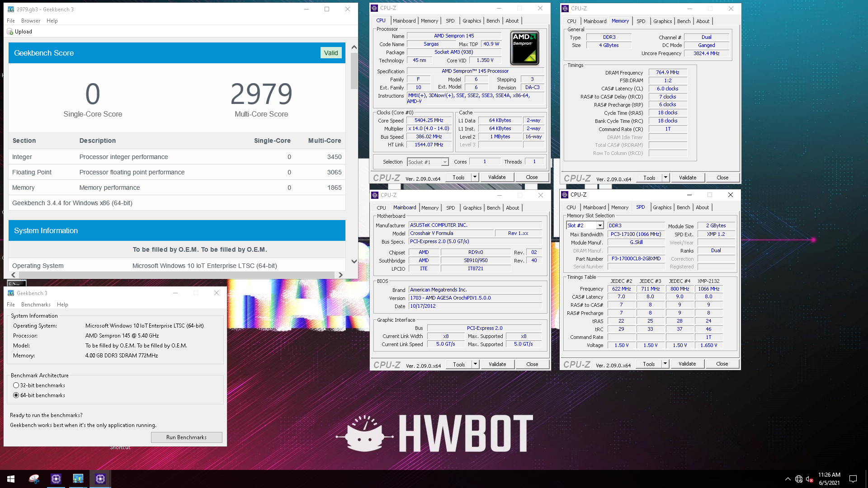This screenshot has height=488, width=868.
Task: Open File menu in 2979.gb3 window
Action: [11, 21]
